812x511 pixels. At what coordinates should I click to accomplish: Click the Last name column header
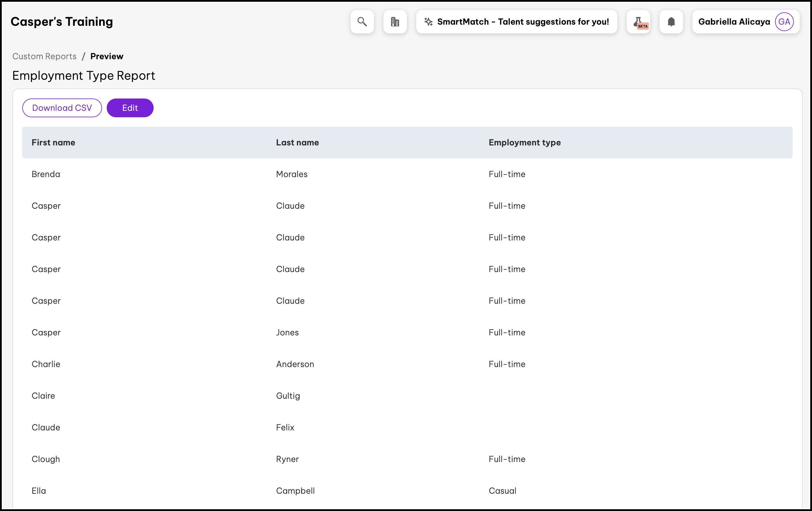(x=297, y=142)
